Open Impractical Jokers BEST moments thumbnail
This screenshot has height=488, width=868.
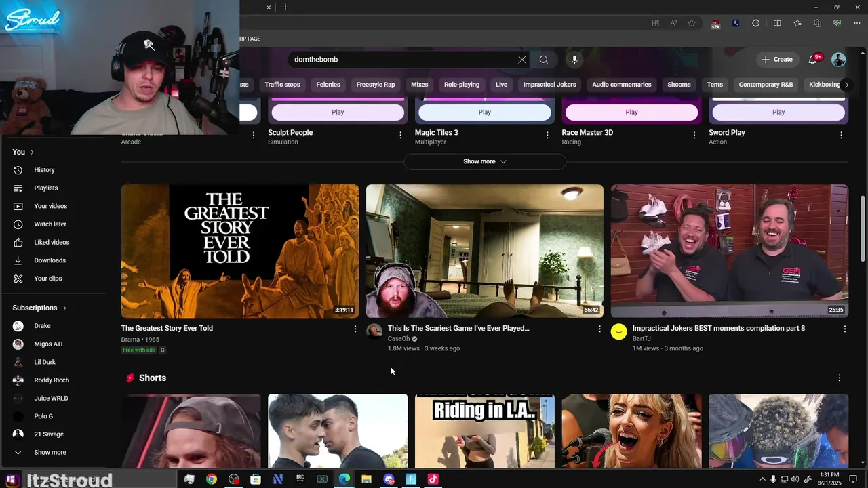pyautogui.click(x=730, y=251)
